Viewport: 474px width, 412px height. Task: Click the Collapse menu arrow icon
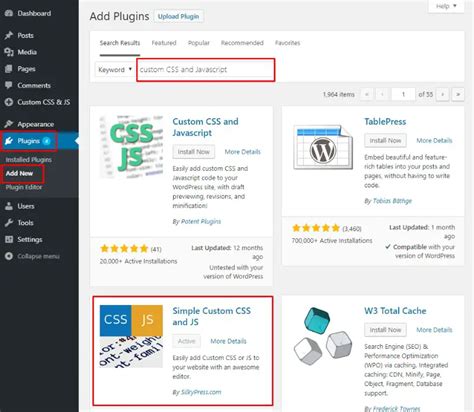[9, 256]
